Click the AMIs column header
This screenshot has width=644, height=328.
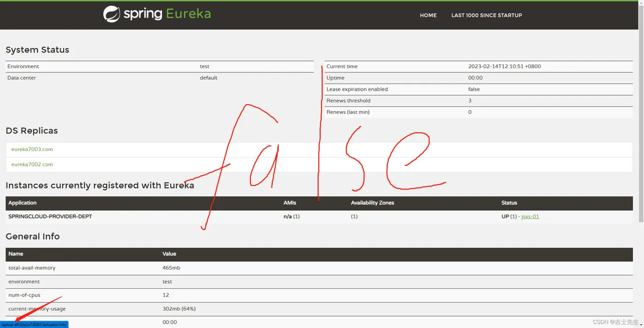click(x=290, y=203)
